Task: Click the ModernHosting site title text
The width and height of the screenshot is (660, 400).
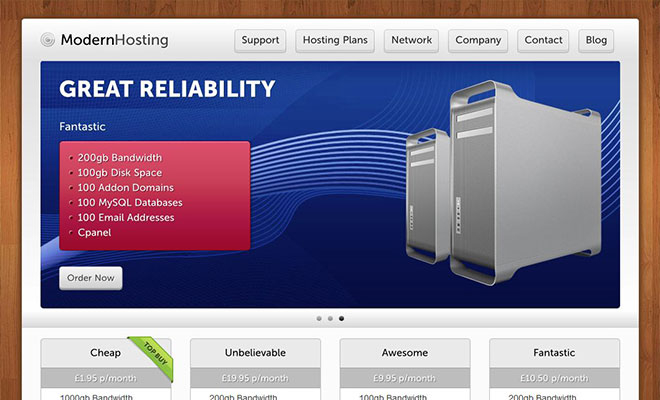Action: pos(114,41)
